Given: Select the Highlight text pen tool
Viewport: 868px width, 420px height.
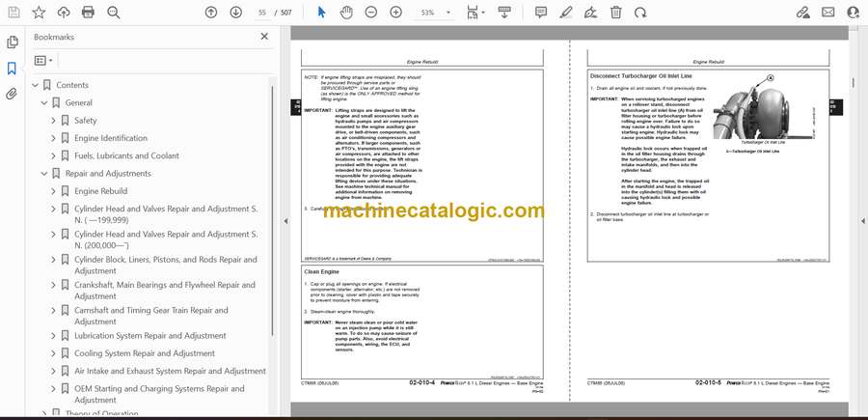Looking at the screenshot, I should [x=566, y=13].
